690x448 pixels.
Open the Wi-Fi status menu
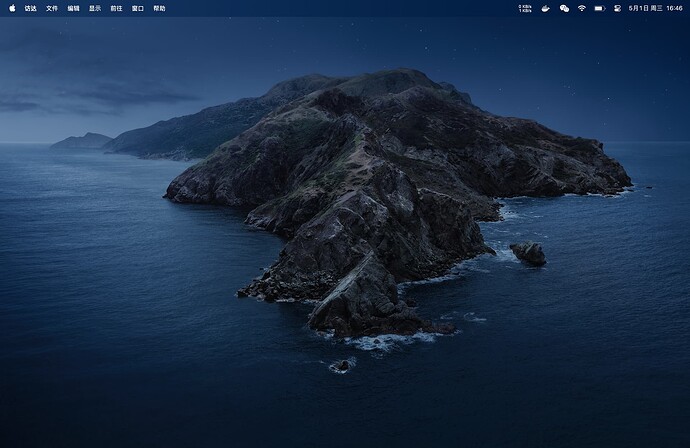pyautogui.click(x=582, y=8)
